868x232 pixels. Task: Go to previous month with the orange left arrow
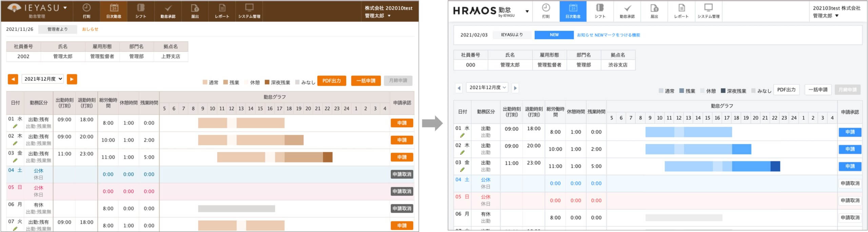click(x=13, y=79)
